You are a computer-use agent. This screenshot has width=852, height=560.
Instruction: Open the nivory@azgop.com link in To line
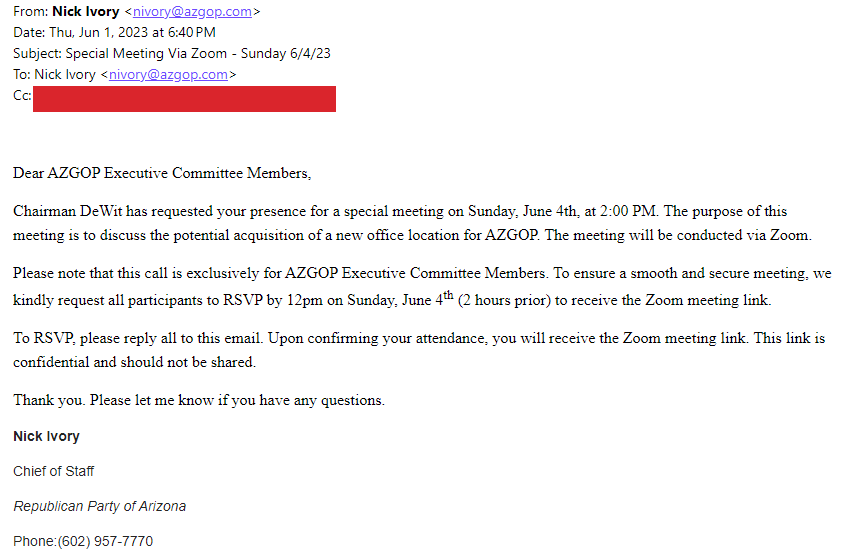pos(168,74)
